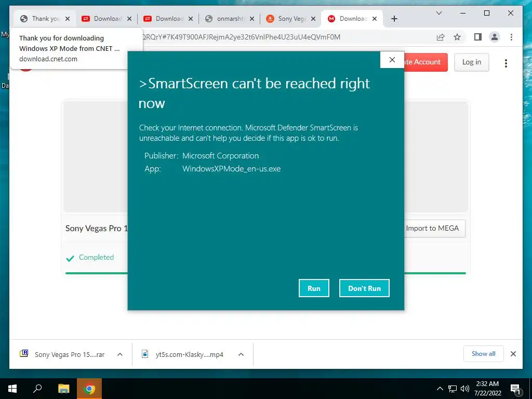532x399 pixels.
Task: Click Run in the SmartScreen dialog
Action: click(x=314, y=288)
